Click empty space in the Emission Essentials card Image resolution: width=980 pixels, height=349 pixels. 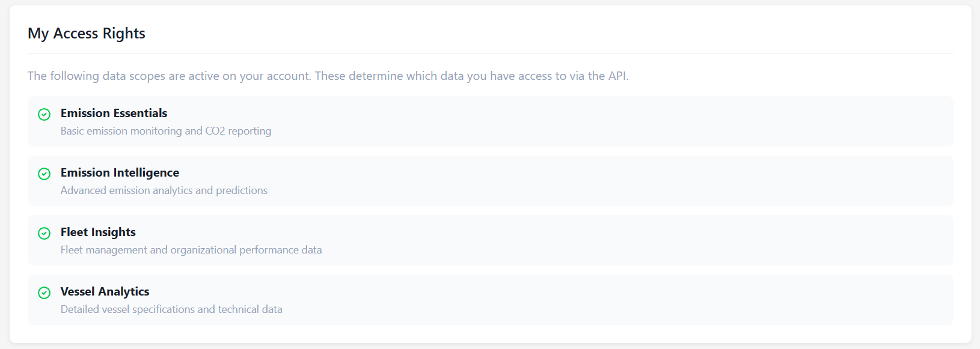(601, 121)
